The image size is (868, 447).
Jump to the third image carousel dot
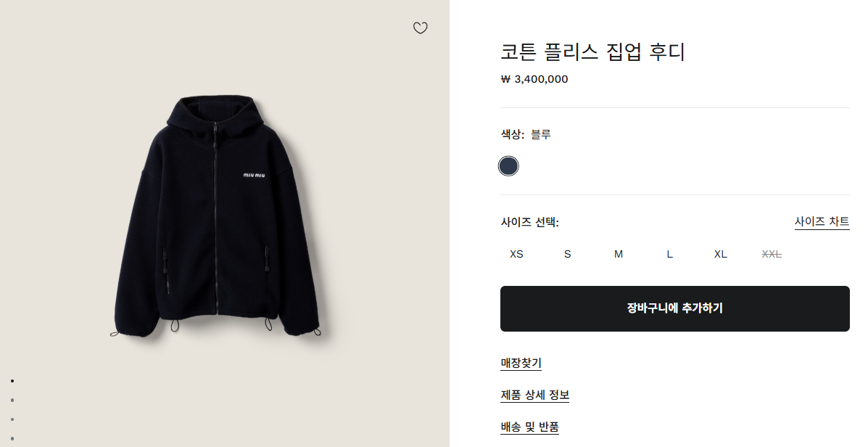click(x=12, y=419)
